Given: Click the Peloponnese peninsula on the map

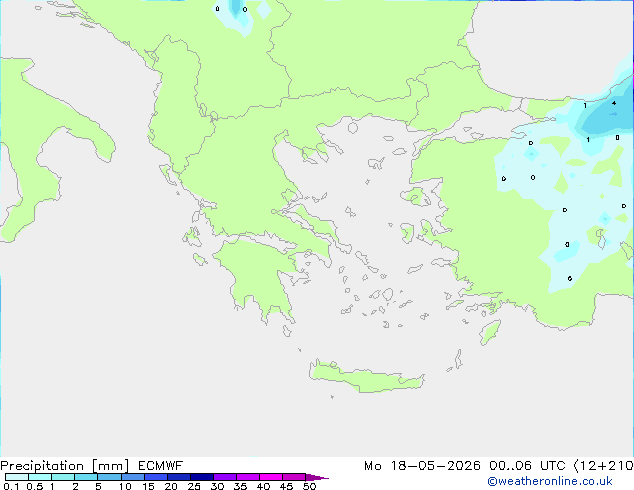Looking at the screenshot, I should [259, 275].
